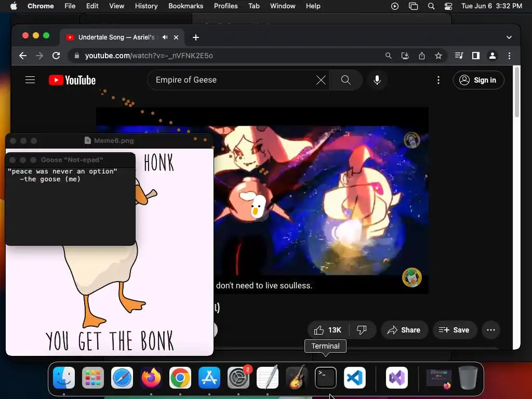Open the Window menu
This screenshot has height=399, width=532.
tap(283, 6)
